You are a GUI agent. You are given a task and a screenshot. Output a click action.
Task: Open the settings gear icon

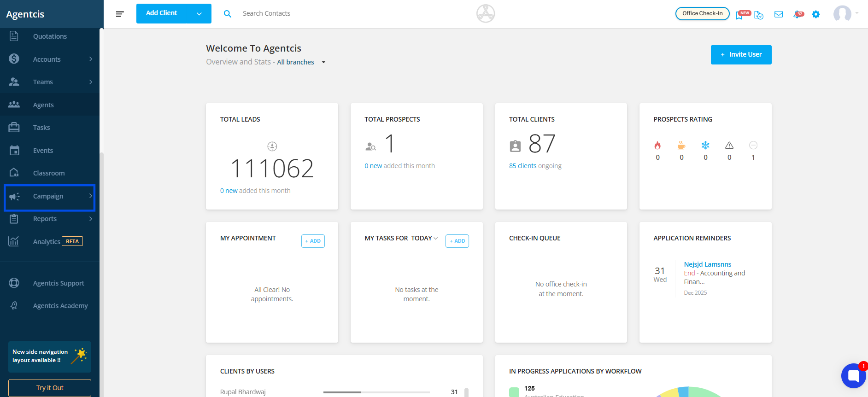[x=816, y=14]
